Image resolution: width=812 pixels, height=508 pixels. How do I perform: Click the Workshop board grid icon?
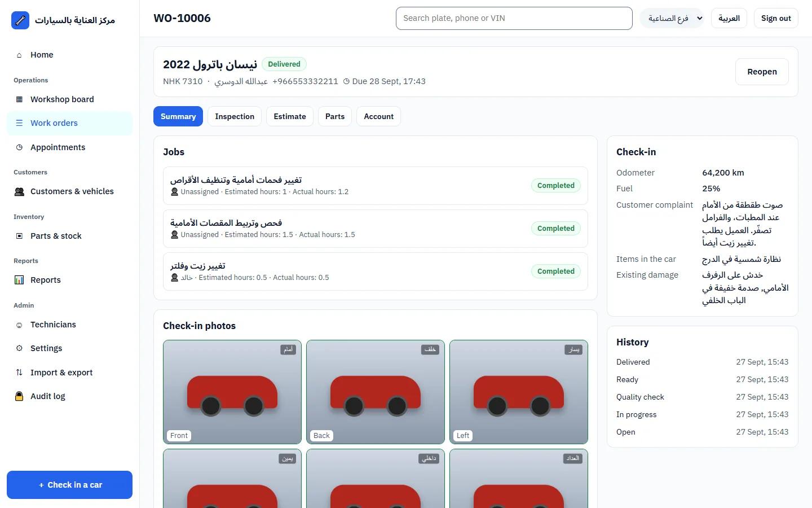19,99
